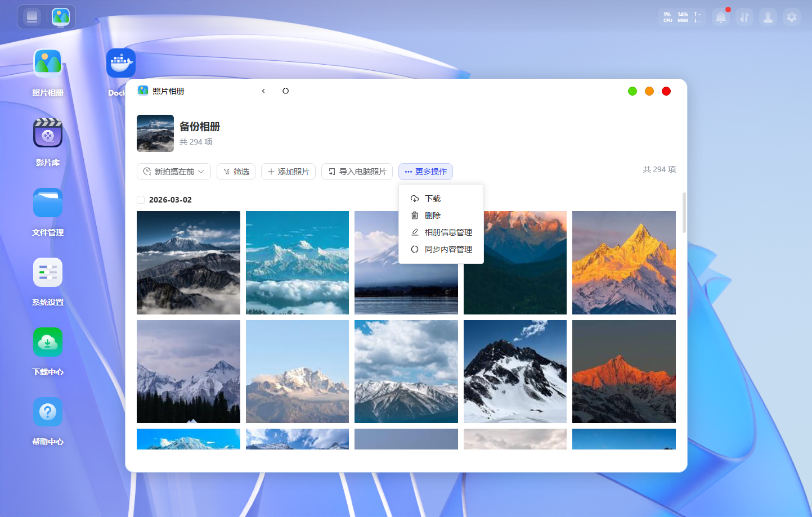This screenshot has height=517, width=812.
Task: Open the cloudy sky over snow range photo
Action: coord(406,371)
